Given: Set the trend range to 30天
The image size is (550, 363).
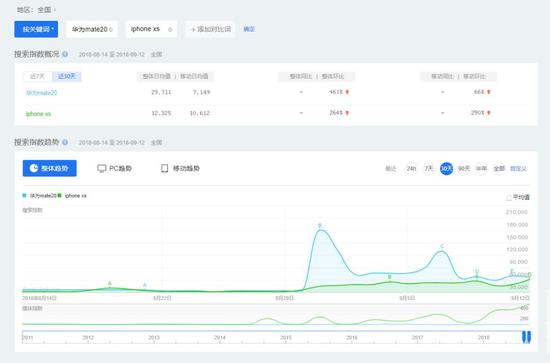Looking at the screenshot, I should [x=446, y=169].
